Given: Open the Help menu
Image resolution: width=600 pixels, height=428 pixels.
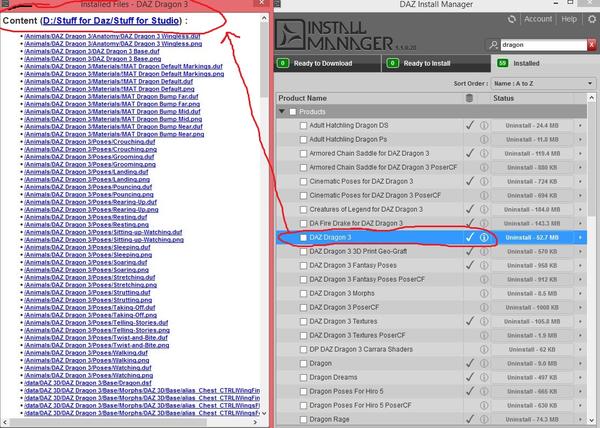Looking at the screenshot, I should pos(569,19).
